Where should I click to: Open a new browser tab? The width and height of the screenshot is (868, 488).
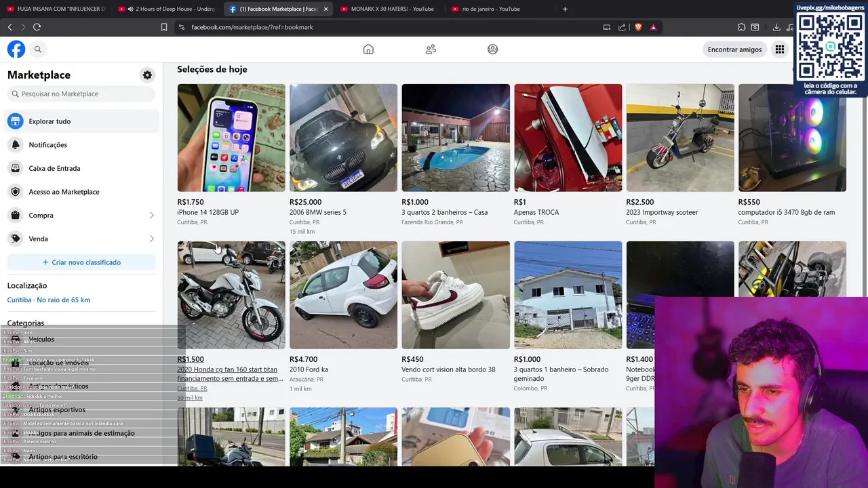565,9
